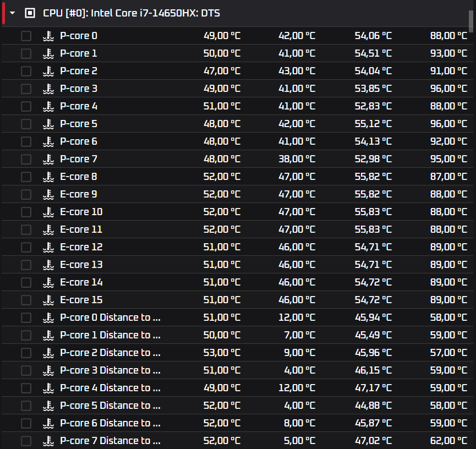
Task: Click thermometer icon of P-core 2
Action: (48, 71)
